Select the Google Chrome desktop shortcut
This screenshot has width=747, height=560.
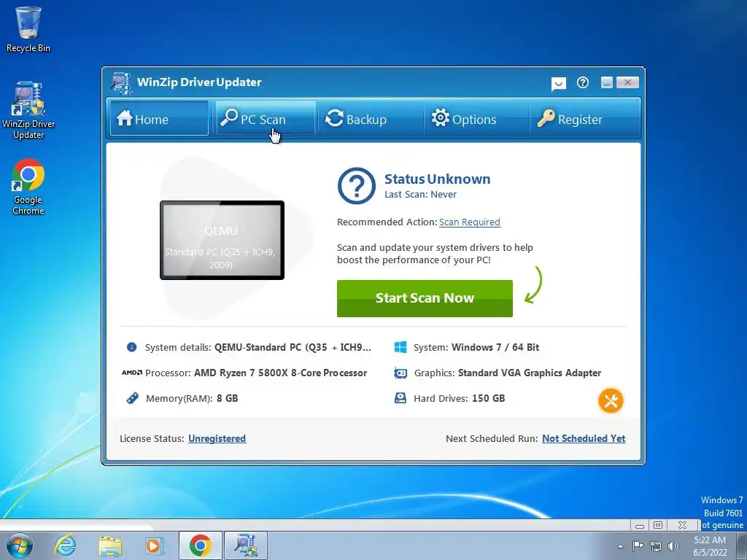coord(28,187)
